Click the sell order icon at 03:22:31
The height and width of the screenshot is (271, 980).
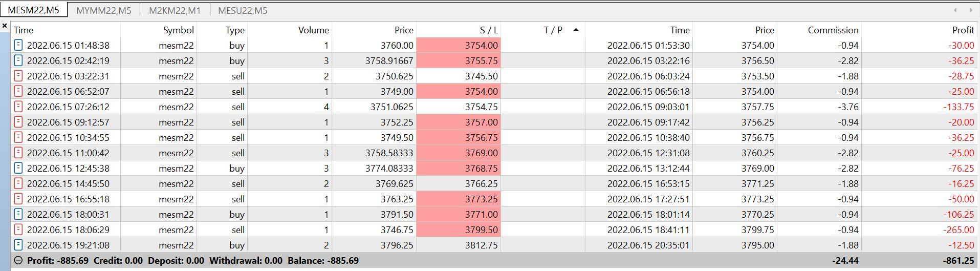coord(18,76)
